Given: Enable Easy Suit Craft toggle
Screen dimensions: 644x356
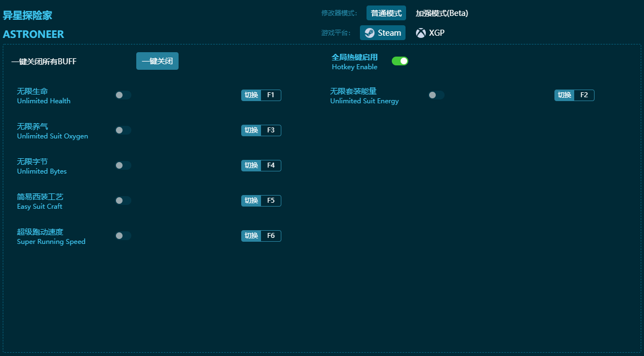Looking at the screenshot, I should pos(123,201).
